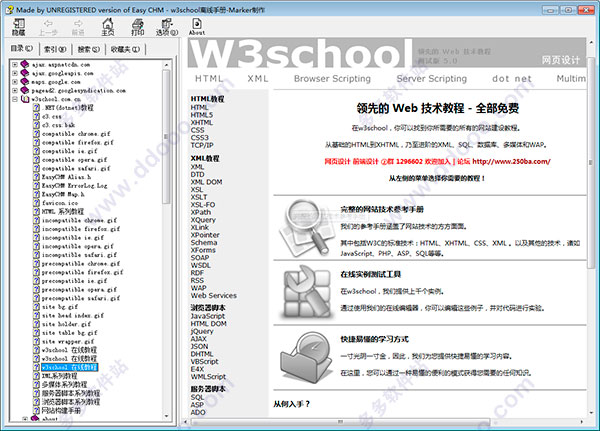600x431 pixels.
Task: Click the content horizontal scroll right arrow
Action: 582,422
